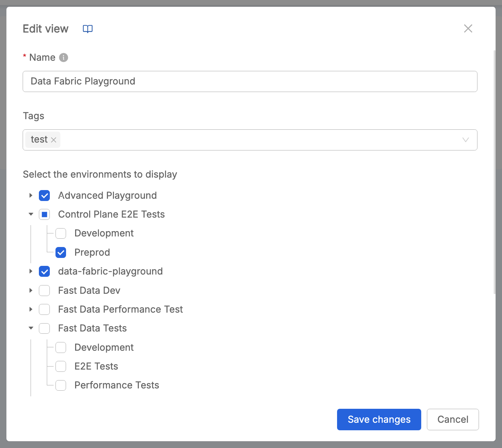Click Save changes
This screenshot has width=502, height=448.
379,419
